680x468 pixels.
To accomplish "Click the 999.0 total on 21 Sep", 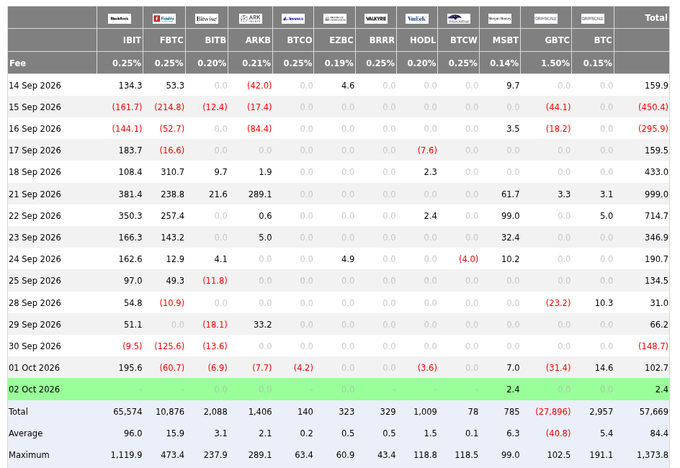I will pos(656,194).
